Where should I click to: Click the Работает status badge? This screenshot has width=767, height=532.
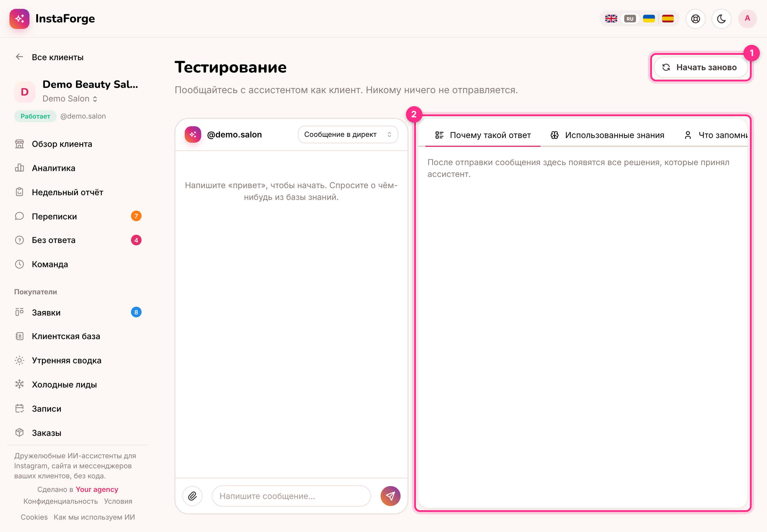click(x=35, y=116)
